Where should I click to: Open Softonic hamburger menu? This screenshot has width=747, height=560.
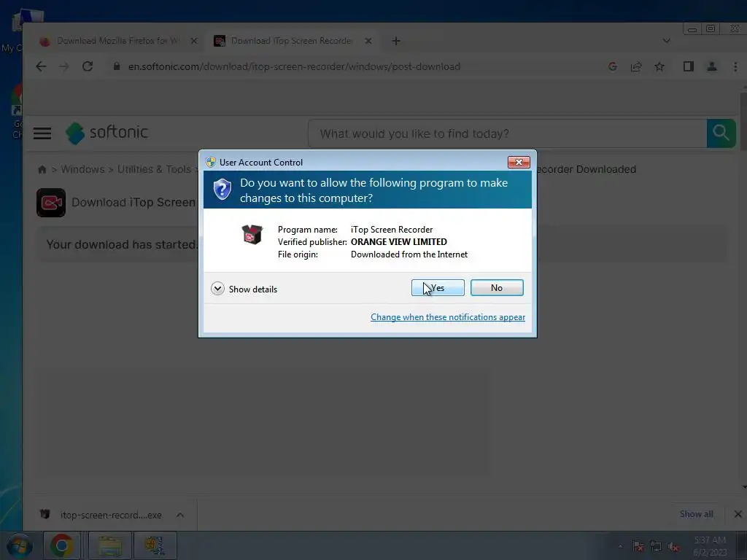(42, 133)
